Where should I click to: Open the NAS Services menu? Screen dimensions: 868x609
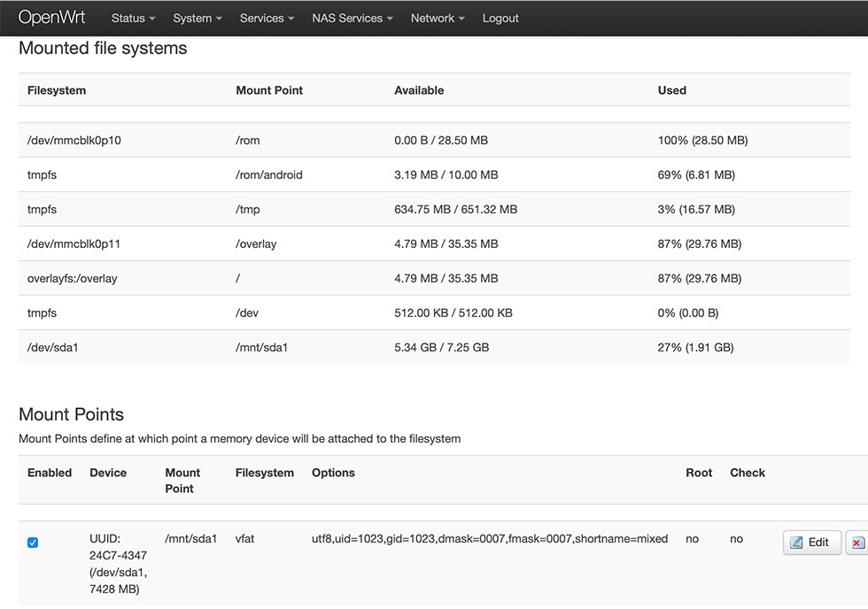353,19
